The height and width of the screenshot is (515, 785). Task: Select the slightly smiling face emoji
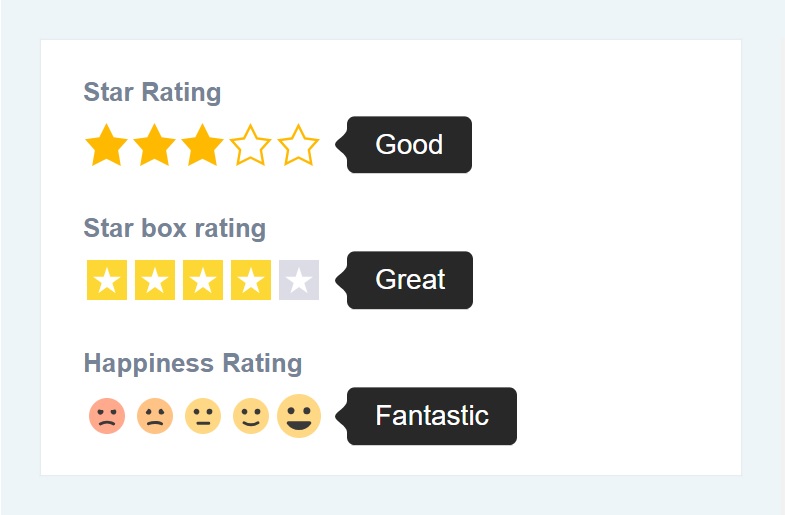click(250, 416)
